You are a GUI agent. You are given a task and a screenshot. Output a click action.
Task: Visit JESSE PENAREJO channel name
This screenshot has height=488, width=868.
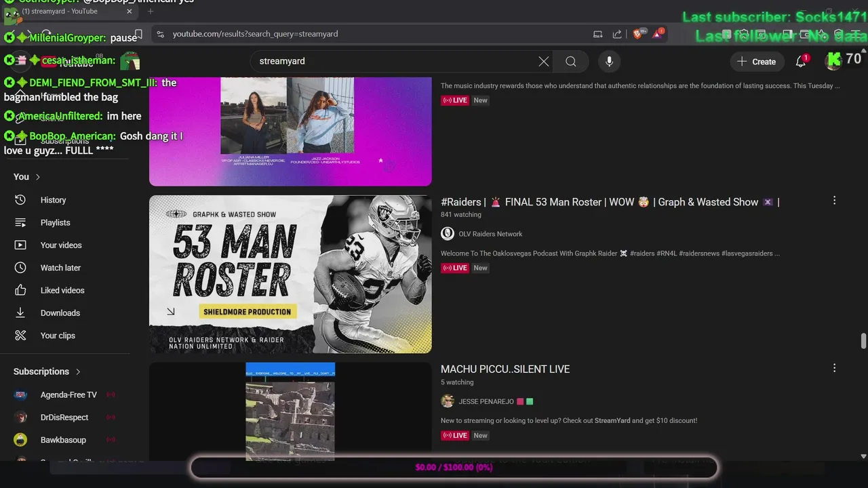(x=486, y=401)
